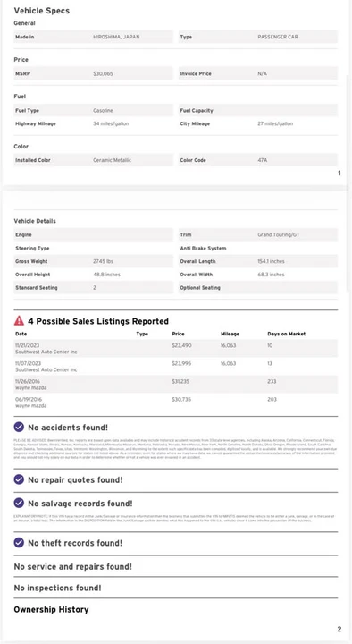352x644 pixels.
Task: Click the checkmark icon beside No repair quotes found
Action: pyautogui.click(x=19, y=479)
